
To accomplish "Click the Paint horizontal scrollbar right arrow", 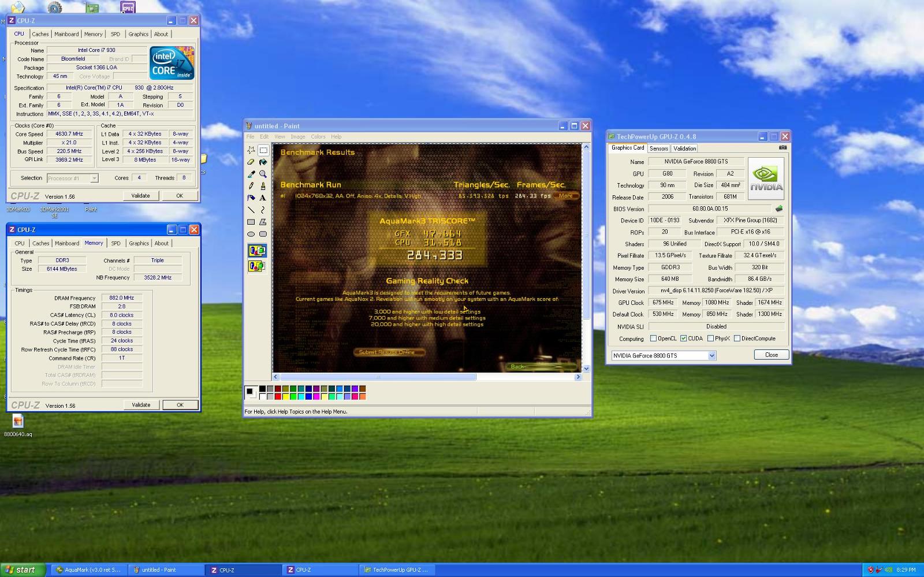I will (x=578, y=377).
